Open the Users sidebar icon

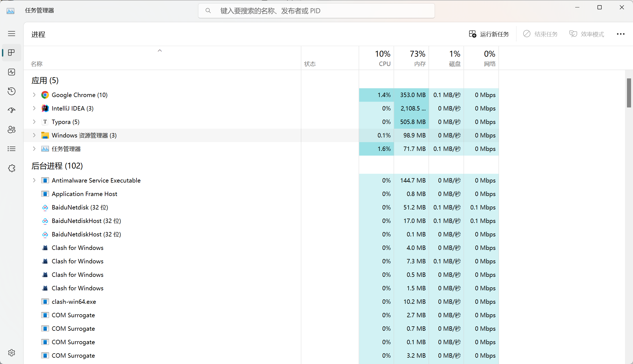tap(12, 129)
